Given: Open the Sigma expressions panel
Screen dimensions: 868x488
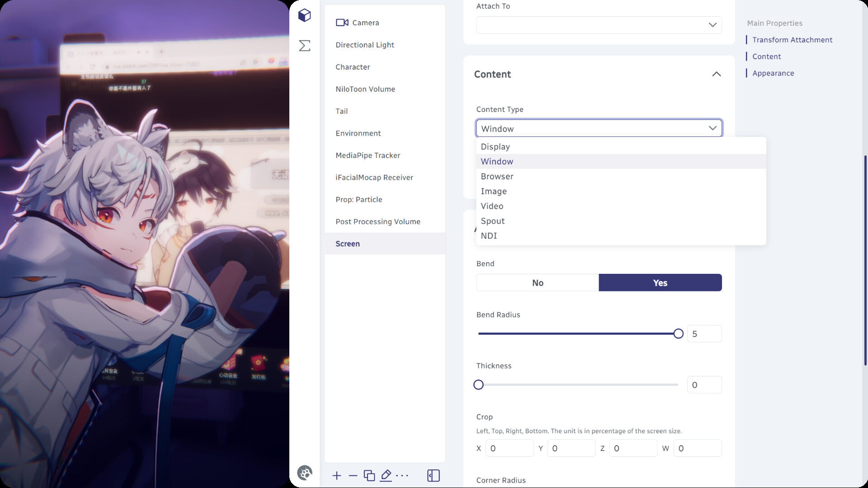Looking at the screenshot, I should 304,46.
